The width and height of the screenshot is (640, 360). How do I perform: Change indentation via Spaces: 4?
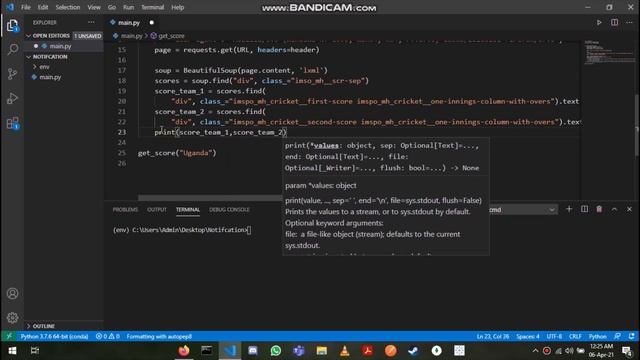click(528, 336)
